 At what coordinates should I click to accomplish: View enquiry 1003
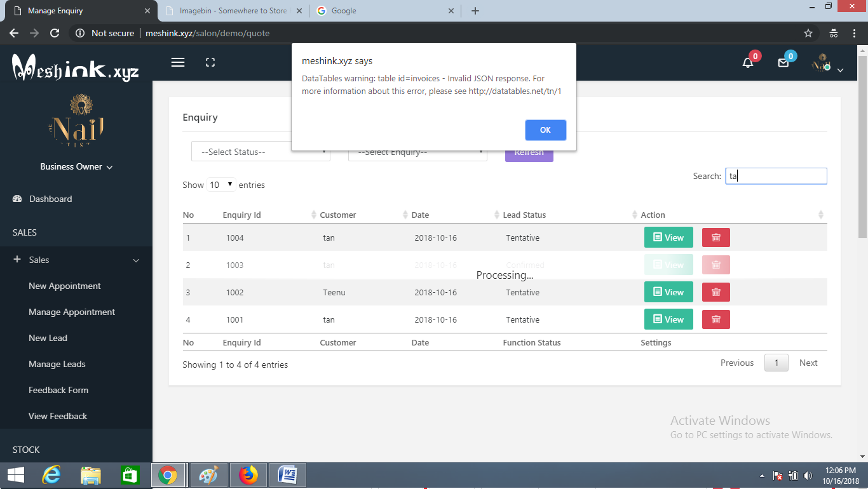click(x=668, y=265)
